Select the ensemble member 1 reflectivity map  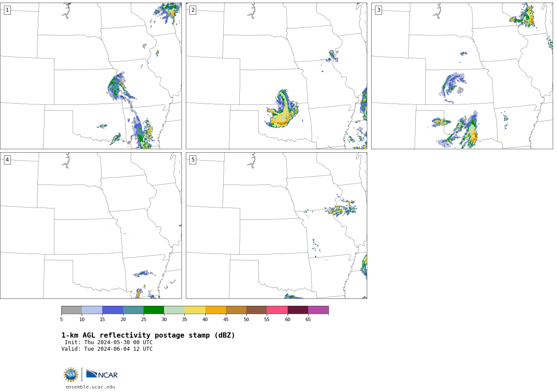[91, 76]
